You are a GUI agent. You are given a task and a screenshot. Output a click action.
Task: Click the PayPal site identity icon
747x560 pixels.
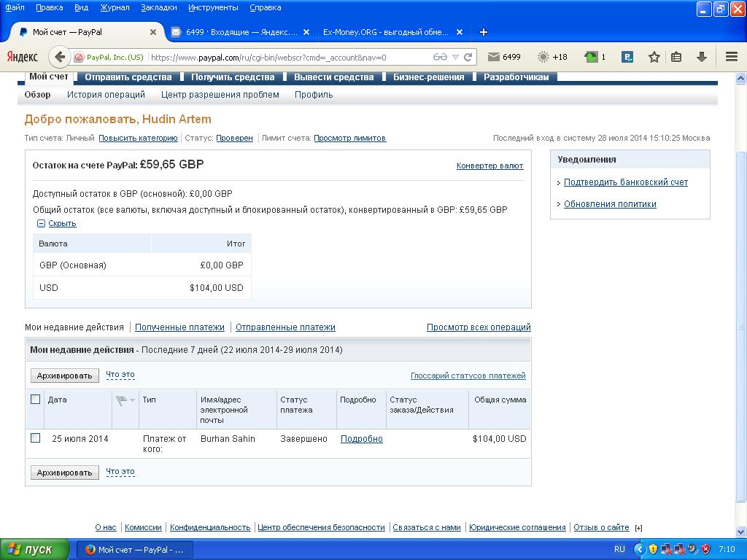[x=79, y=57]
